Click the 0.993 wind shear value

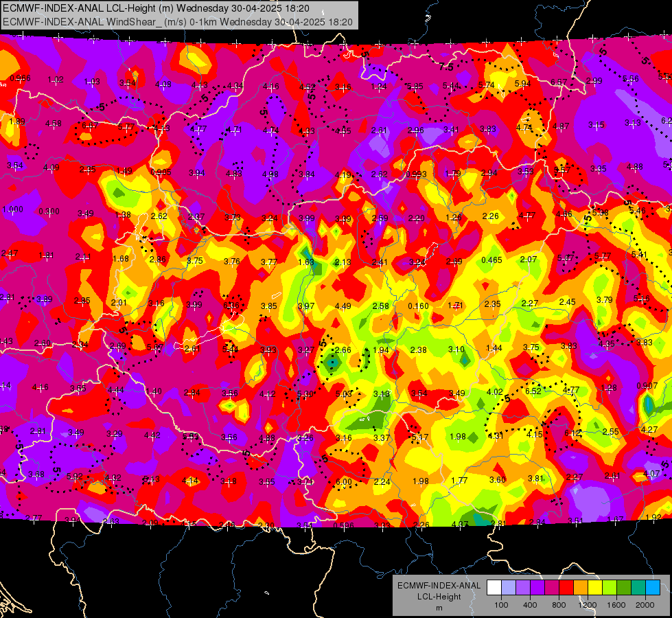pyautogui.click(x=416, y=174)
